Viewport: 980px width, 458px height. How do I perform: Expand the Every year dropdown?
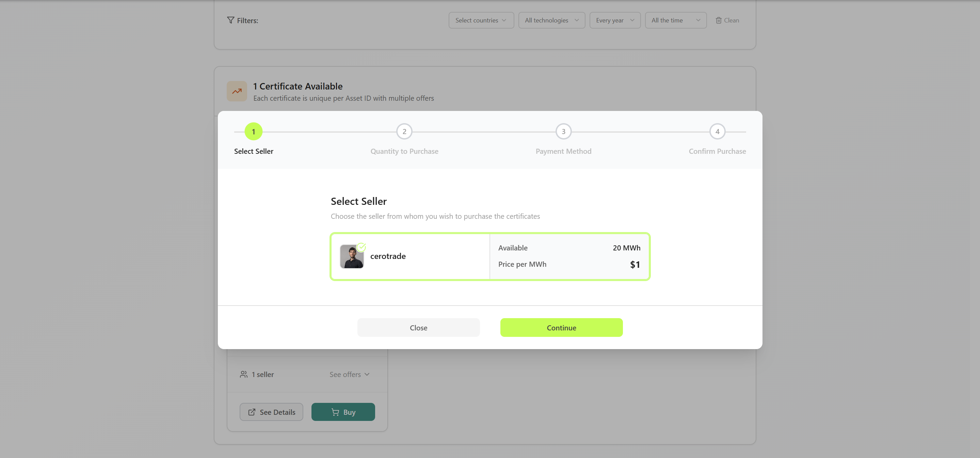(614, 20)
